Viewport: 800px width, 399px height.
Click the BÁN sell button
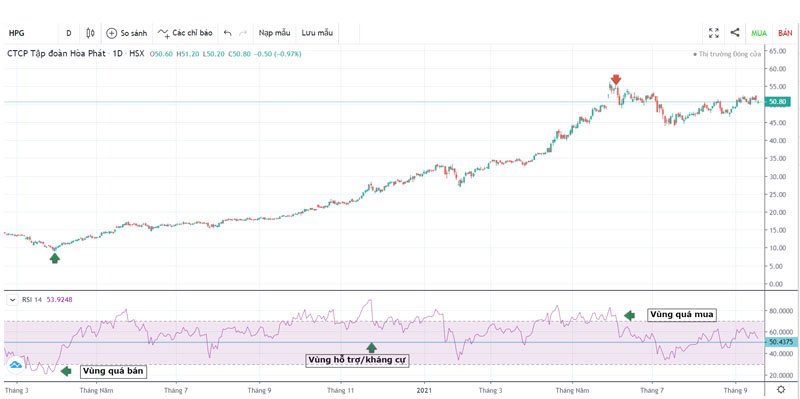[x=785, y=33]
